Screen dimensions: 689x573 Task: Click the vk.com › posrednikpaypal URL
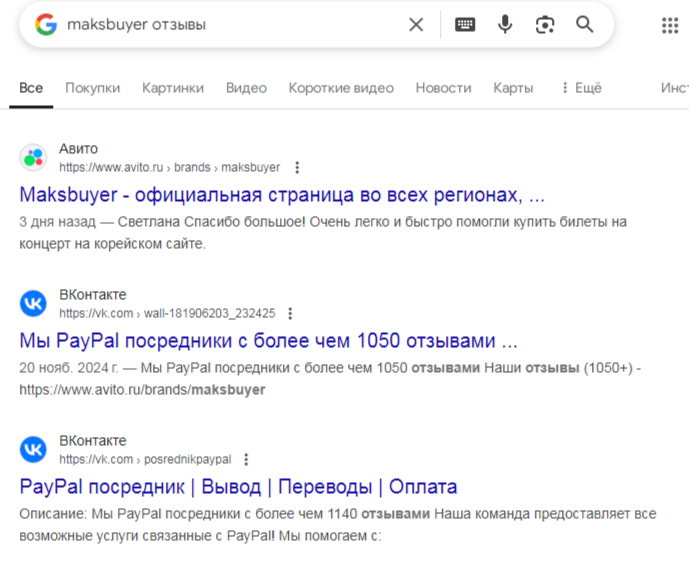(145, 459)
